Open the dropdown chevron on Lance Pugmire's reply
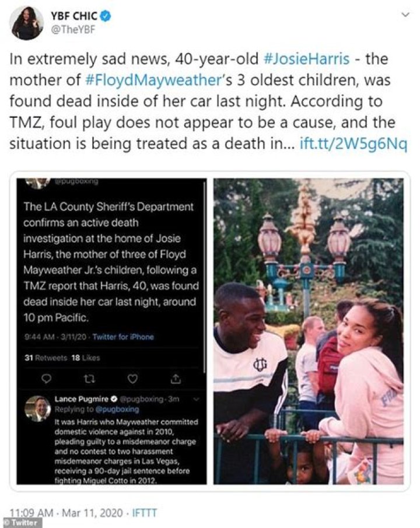The width and height of the screenshot is (420, 528). tap(197, 398)
